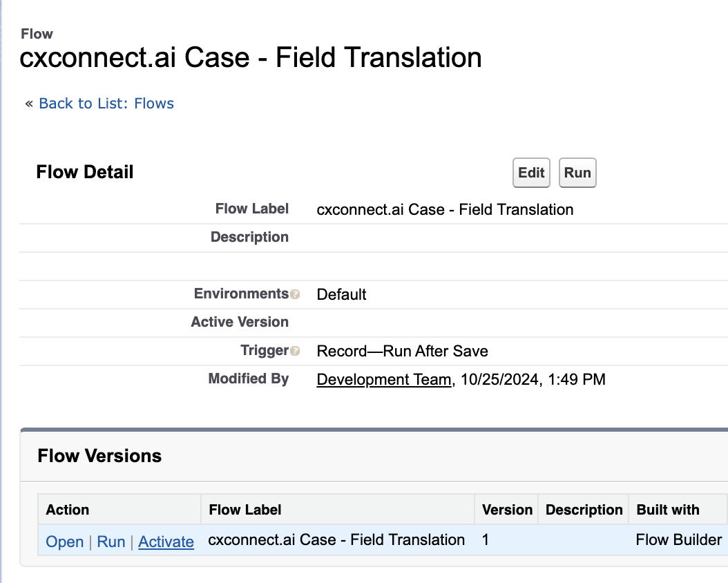Click the Default environments value
Screen dimensions: 728x583
(x=341, y=294)
